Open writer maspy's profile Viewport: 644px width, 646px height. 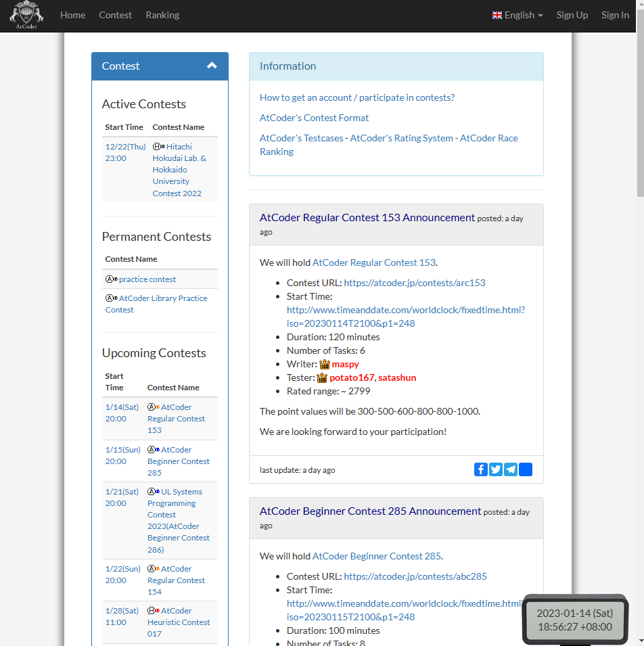tap(345, 364)
